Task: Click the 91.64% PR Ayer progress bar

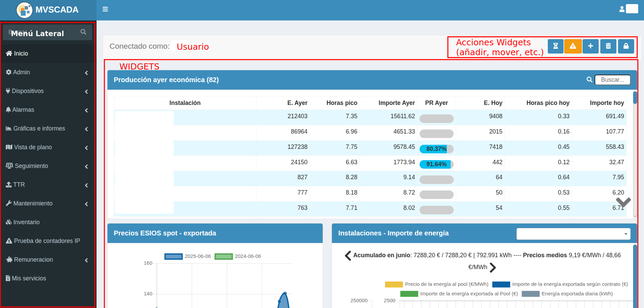Action: tap(436, 164)
